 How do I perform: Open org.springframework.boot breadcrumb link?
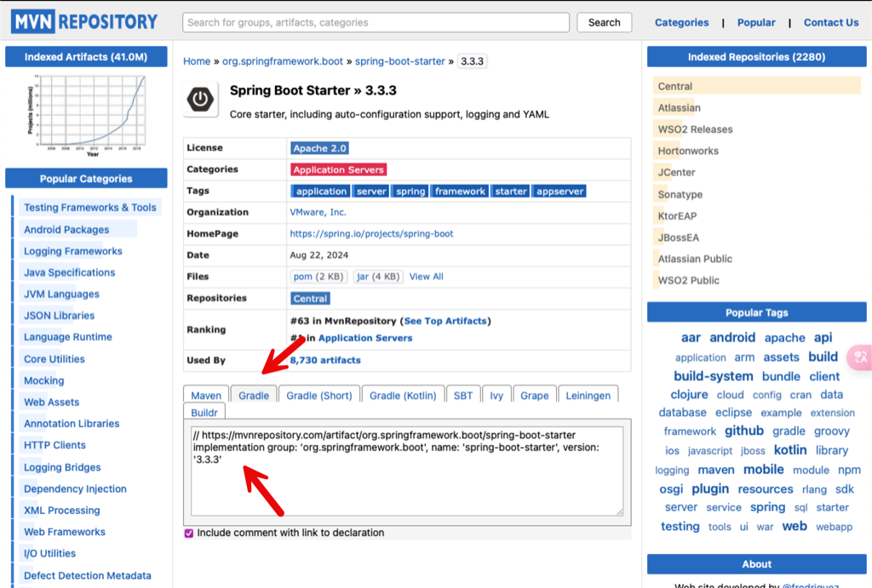[x=283, y=61]
